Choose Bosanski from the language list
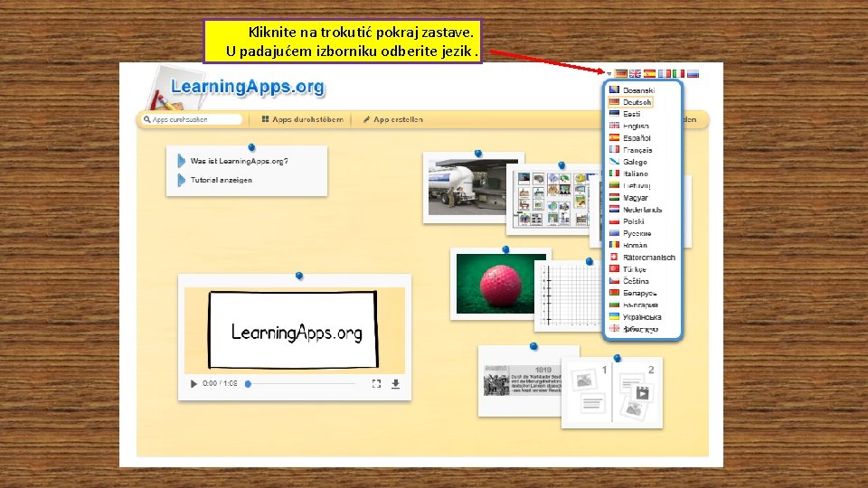Screen dimensions: 868x488 (x=632, y=90)
